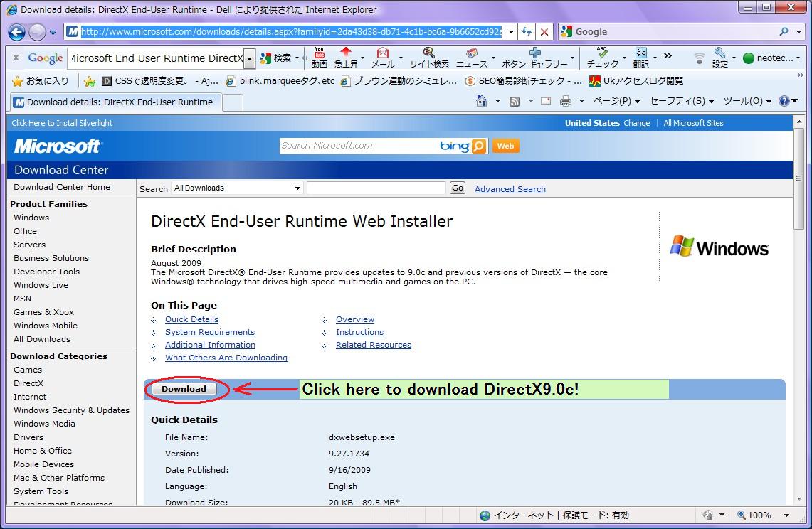The height and width of the screenshot is (529, 812).
Task: Open the Home button dropdown arrow
Action: coord(497,101)
